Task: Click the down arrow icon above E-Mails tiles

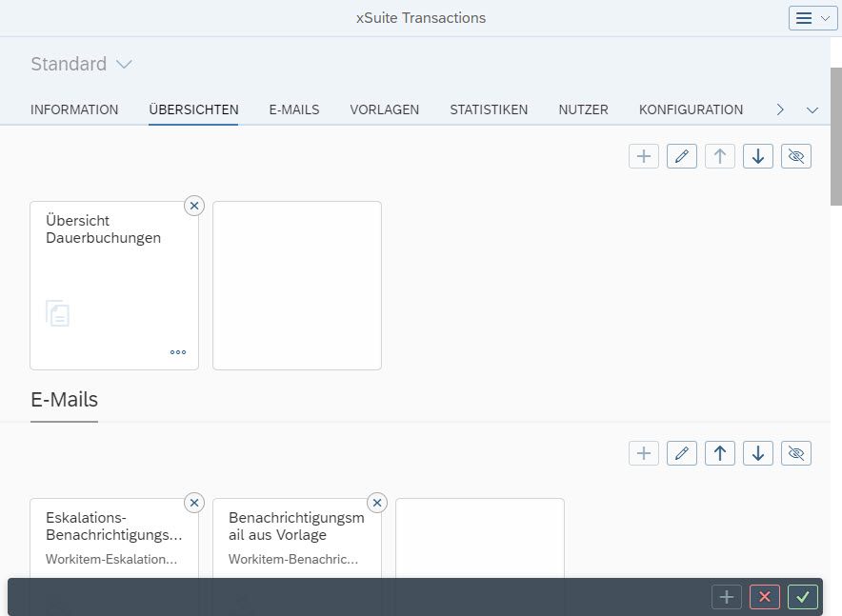Action: pos(757,452)
